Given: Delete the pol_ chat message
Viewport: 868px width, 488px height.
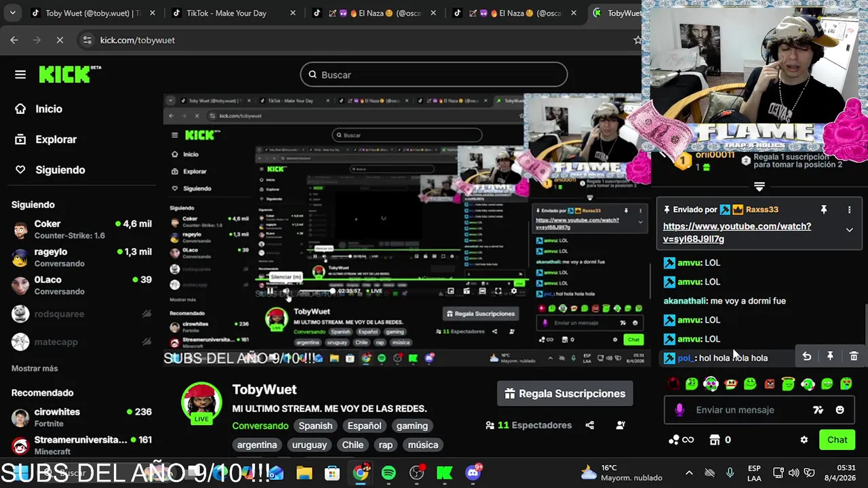Looking at the screenshot, I should pos(854,356).
